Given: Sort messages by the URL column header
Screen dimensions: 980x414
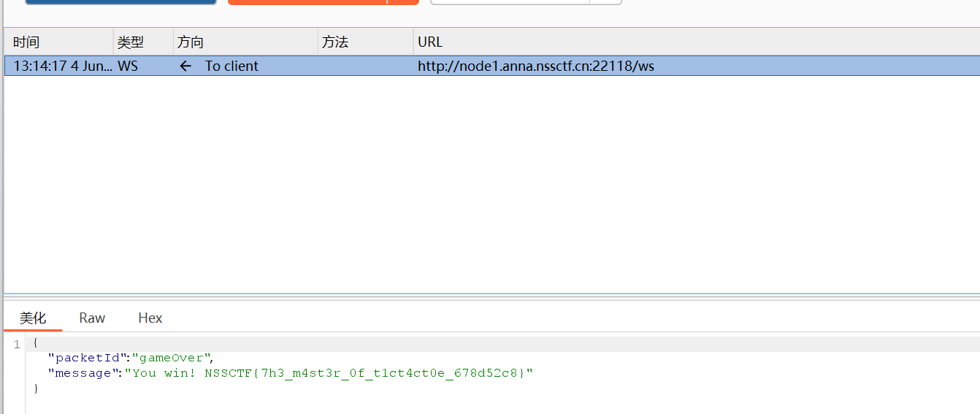Looking at the screenshot, I should [x=696, y=42].
